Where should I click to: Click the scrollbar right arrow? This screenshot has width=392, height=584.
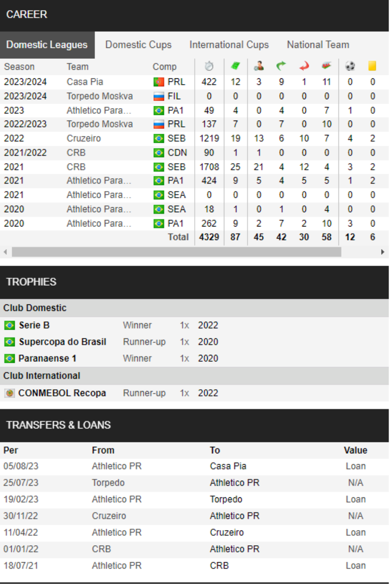pos(383,252)
